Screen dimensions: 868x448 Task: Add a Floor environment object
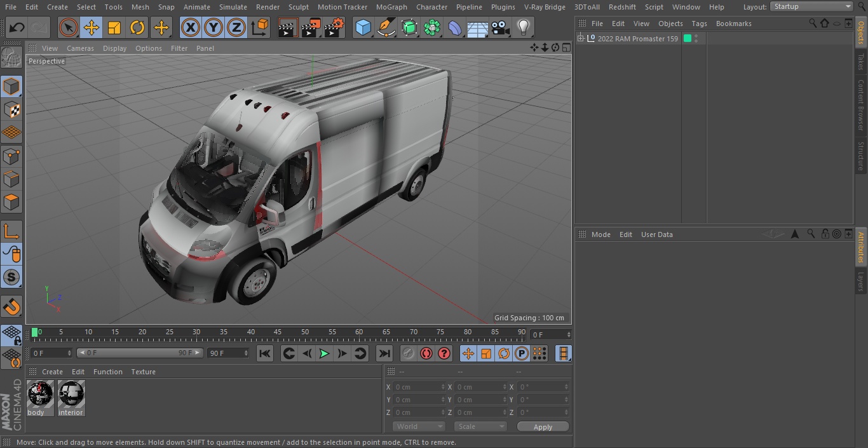tap(478, 28)
